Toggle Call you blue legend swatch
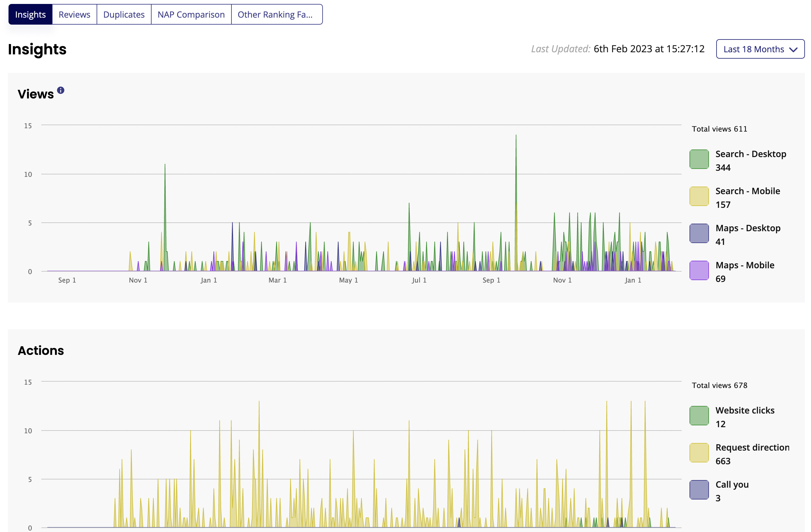Image resolution: width=811 pixels, height=532 pixels. pyautogui.click(x=699, y=490)
